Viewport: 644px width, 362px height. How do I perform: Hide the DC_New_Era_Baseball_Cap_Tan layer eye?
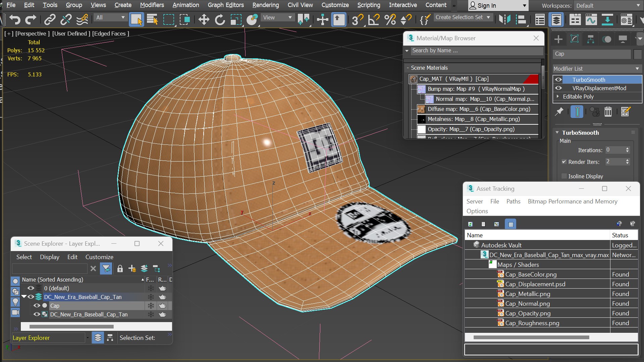tap(31, 297)
